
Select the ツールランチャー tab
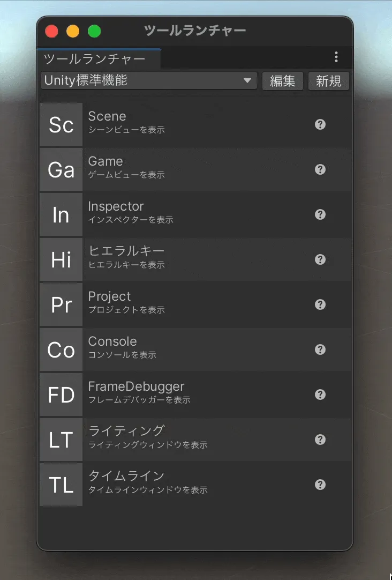tap(94, 58)
